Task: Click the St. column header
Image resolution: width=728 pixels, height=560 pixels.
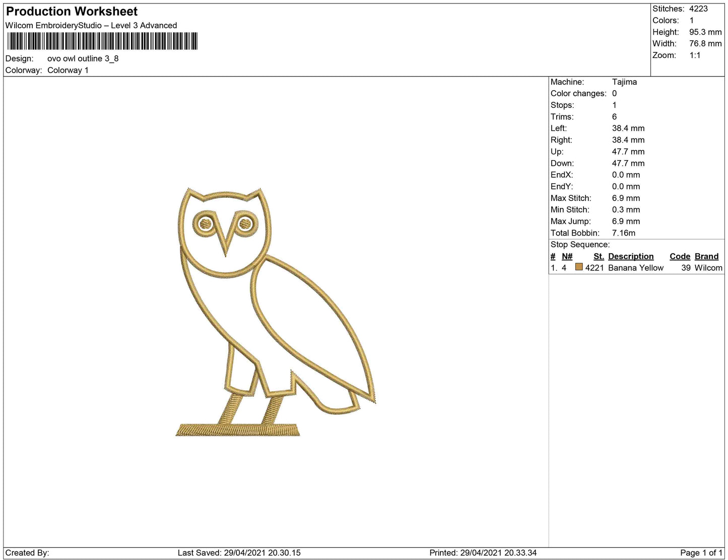Action: pyautogui.click(x=599, y=256)
